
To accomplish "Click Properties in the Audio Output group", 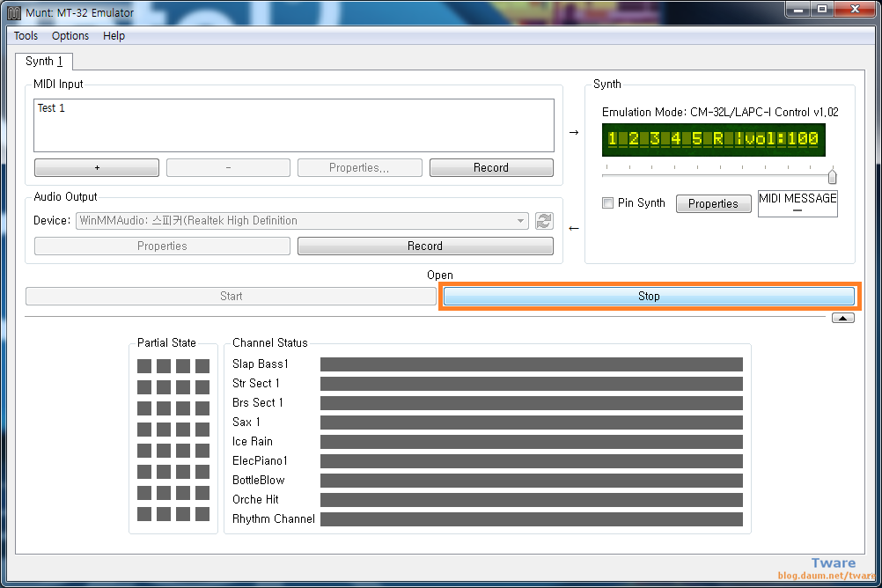I will coord(162,246).
